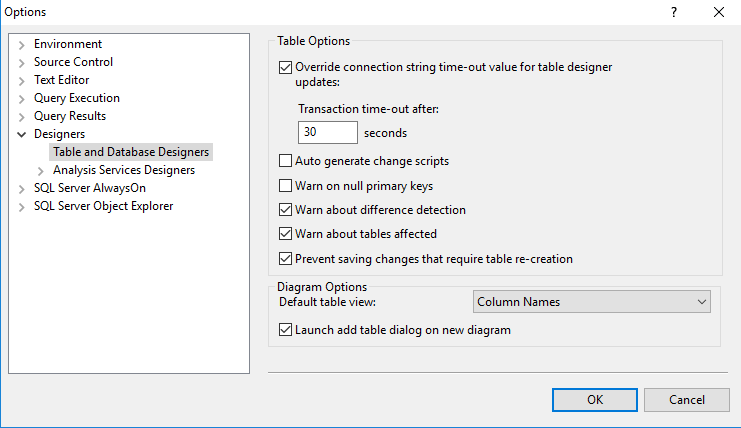Image resolution: width=741 pixels, height=428 pixels.
Task: Uncheck Warn about tables affected
Action: click(285, 234)
